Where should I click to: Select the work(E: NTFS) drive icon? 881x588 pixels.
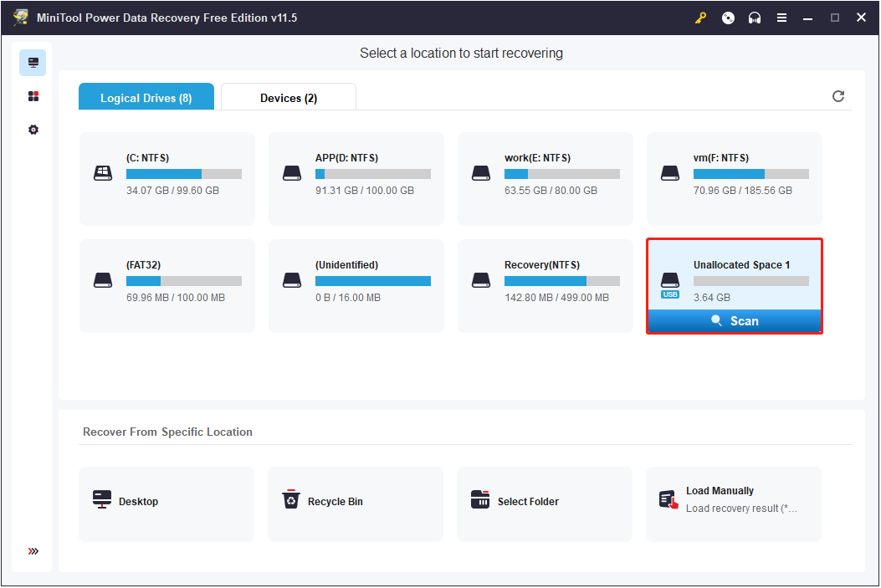tap(481, 173)
